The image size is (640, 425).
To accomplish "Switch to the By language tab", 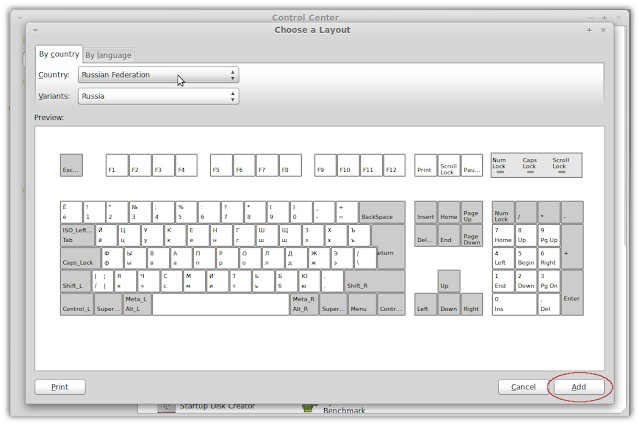I will point(107,55).
